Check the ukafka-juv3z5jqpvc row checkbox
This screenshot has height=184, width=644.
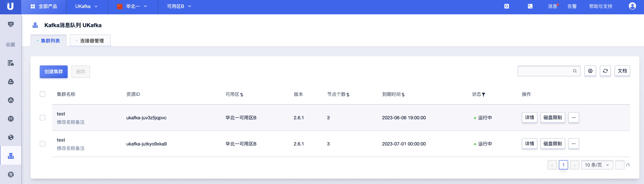click(x=42, y=118)
